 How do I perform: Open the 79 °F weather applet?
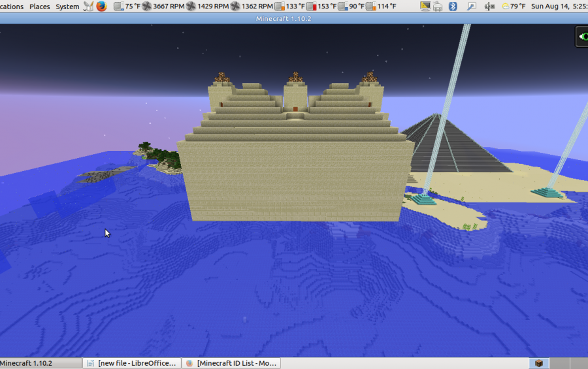514,6
